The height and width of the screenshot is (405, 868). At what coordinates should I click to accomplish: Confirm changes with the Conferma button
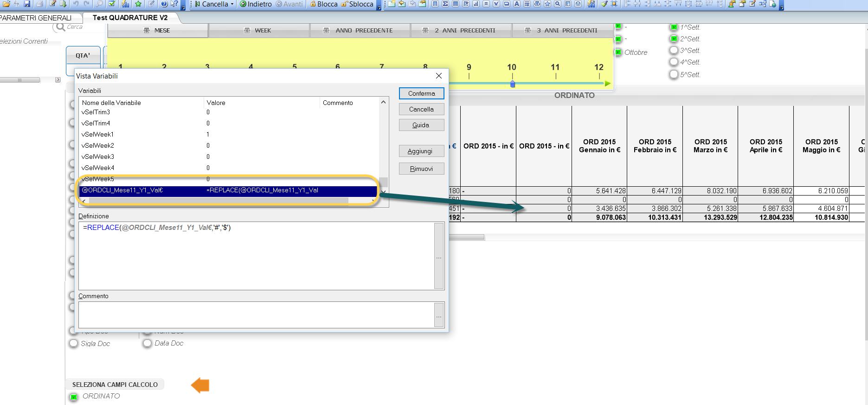[x=422, y=93]
